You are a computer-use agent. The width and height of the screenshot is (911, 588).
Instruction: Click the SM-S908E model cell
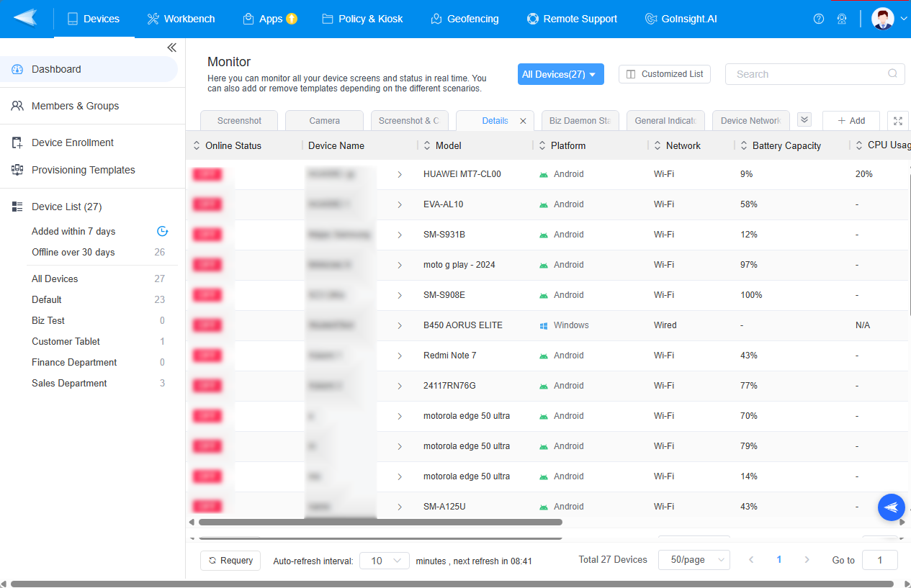tap(444, 295)
